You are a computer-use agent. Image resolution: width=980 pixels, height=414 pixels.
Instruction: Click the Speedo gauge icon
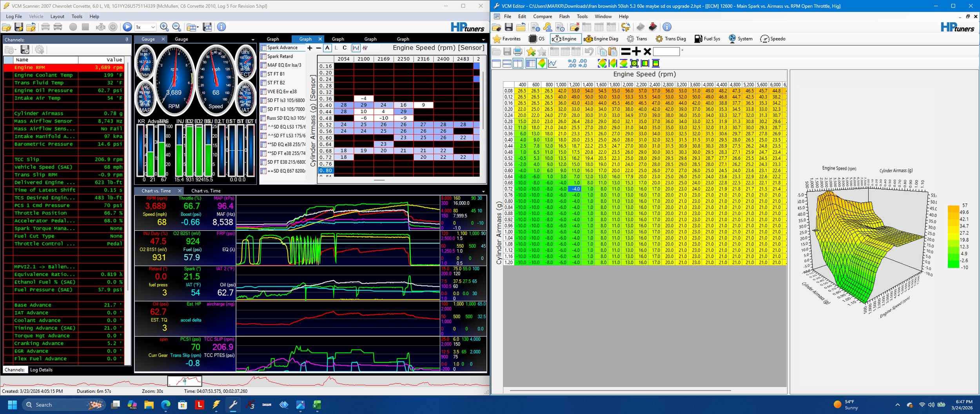point(764,38)
